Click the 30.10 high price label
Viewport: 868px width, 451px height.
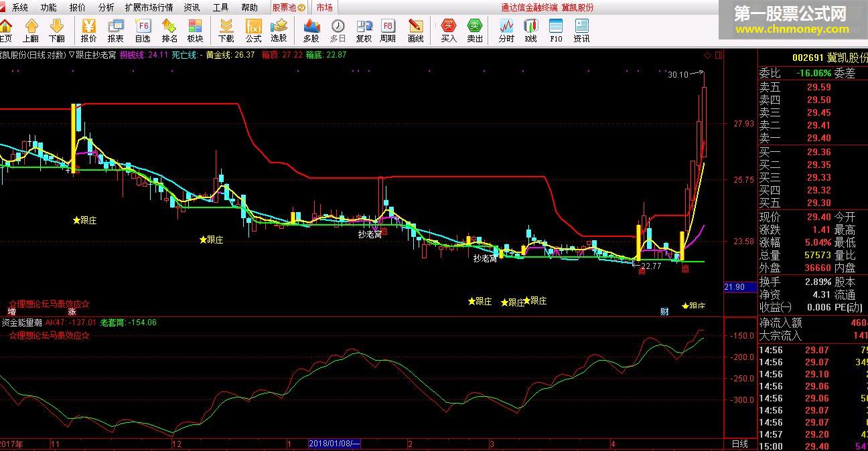(678, 74)
